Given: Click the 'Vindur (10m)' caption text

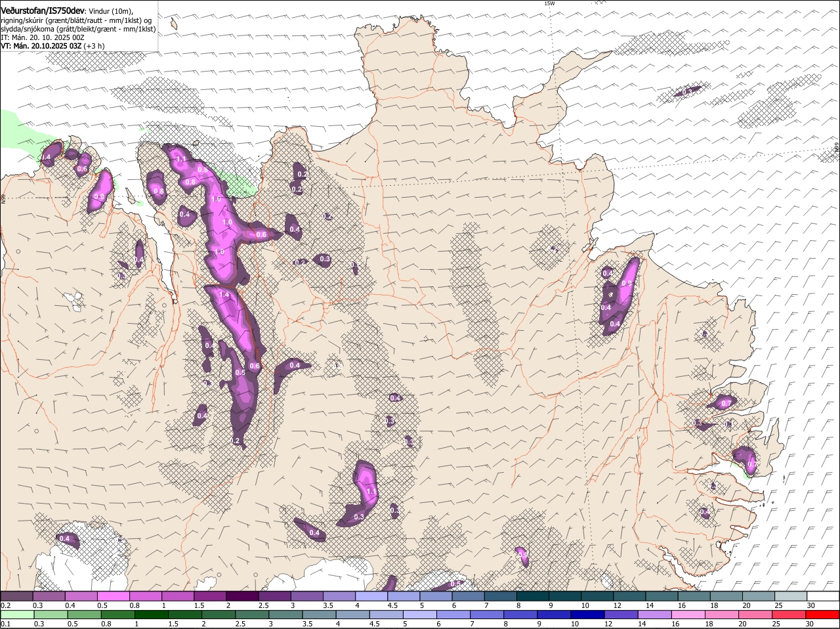Looking at the screenshot, I should point(110,12).
